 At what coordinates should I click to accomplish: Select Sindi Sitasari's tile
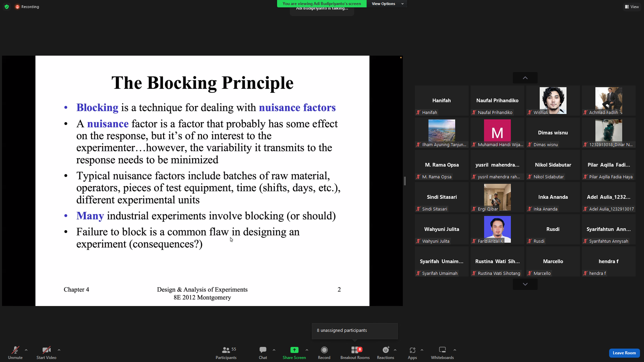[442, 197]
